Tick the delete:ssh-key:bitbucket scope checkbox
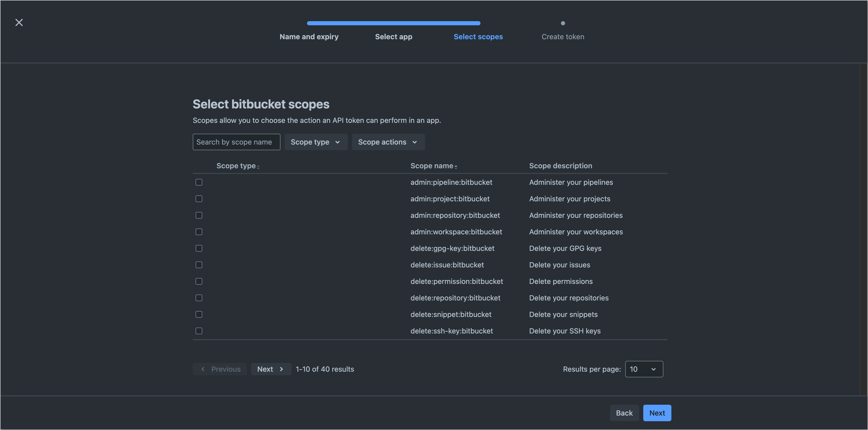Image resolution: width=868 pixels, height=430 pixels. tap(199, 331)
